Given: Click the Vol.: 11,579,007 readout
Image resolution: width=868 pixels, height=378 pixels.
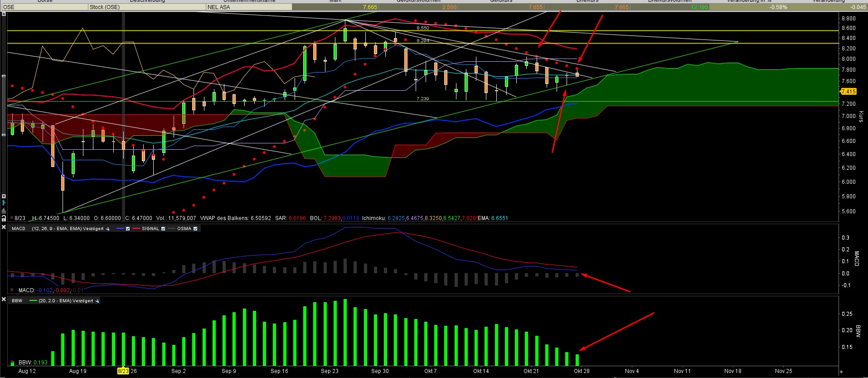Looking at the screenshot, I should 176,218.
